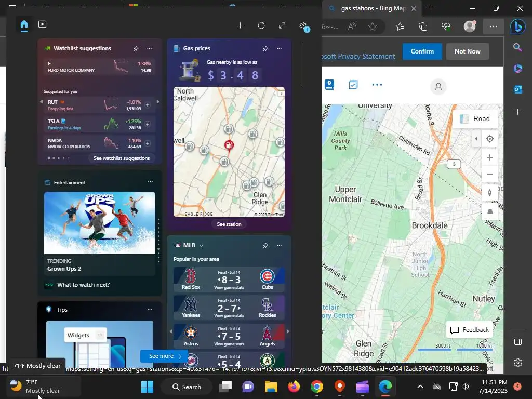Image resolution: width=532 pixels, height=399 pixels.
Task: Click Not Now on privacy banner
Action: point(467,51)
